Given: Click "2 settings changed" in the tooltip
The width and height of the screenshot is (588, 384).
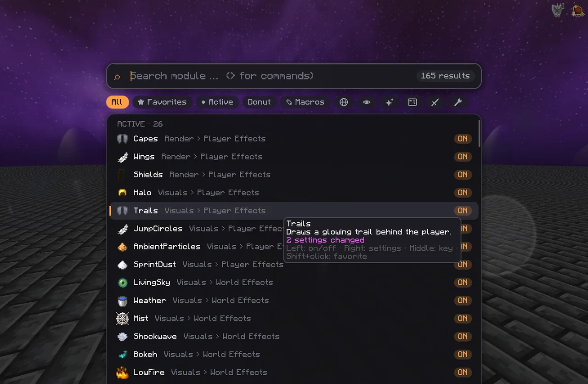Looking at the screenshot, I should pyautogui.click(x=325, y=240).
